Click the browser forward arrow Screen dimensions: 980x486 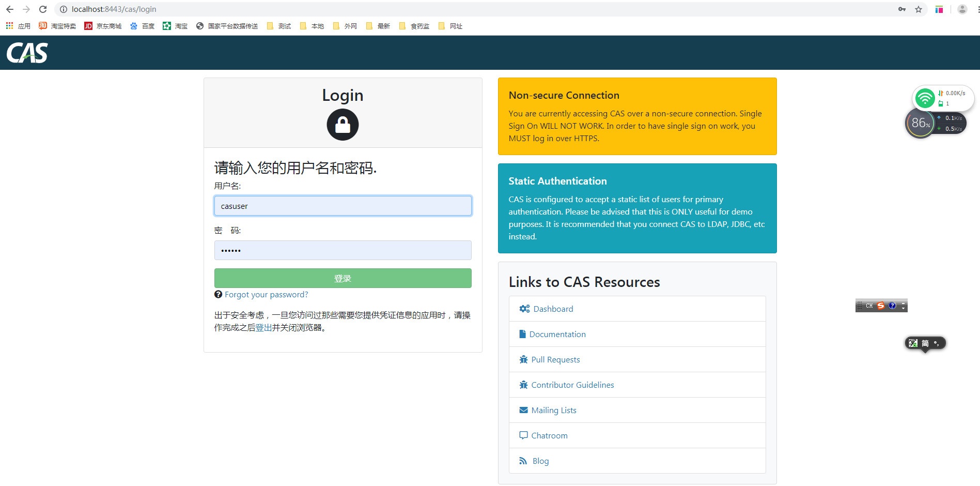[26, 9]
